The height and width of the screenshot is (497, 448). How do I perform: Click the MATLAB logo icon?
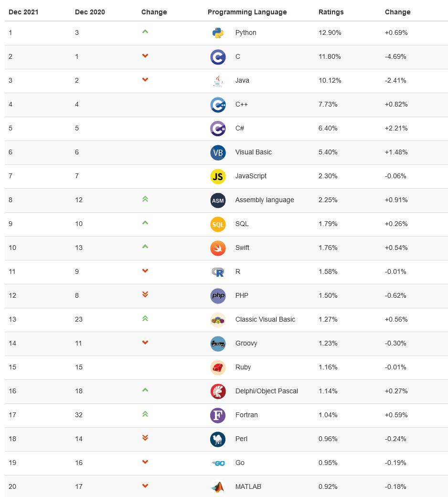click(218, 487)
